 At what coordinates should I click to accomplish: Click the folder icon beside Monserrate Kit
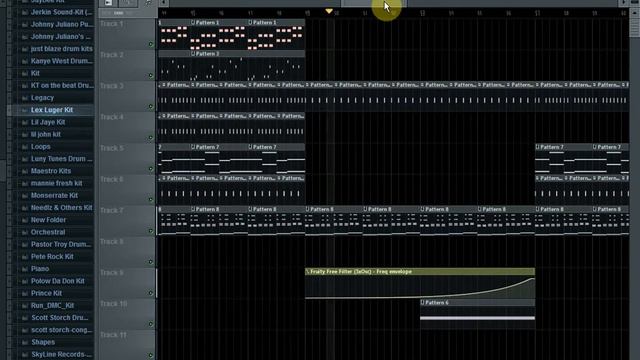click(x=24, y=196)
